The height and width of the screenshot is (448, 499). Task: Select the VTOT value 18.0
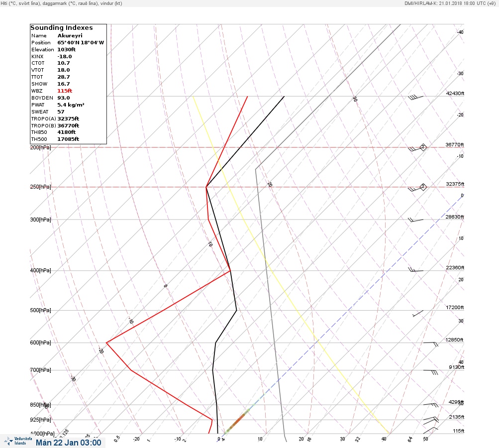[64, 70]
